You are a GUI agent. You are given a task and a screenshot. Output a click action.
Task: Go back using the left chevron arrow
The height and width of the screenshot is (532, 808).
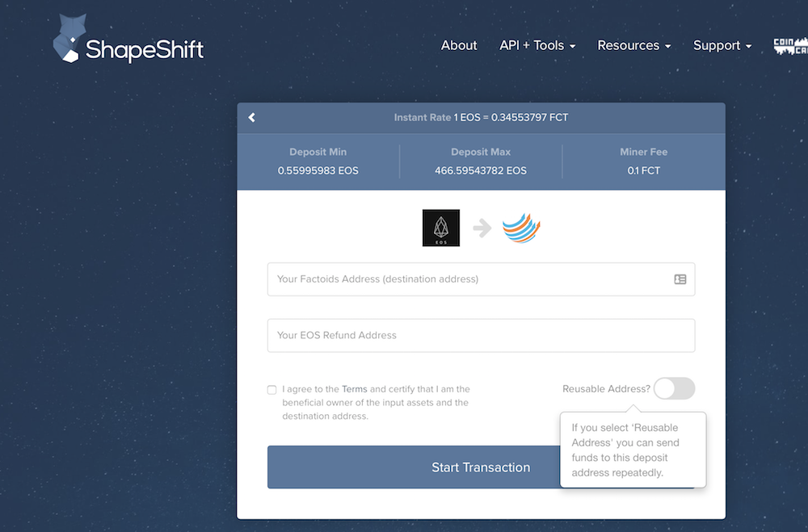point(252,117)
